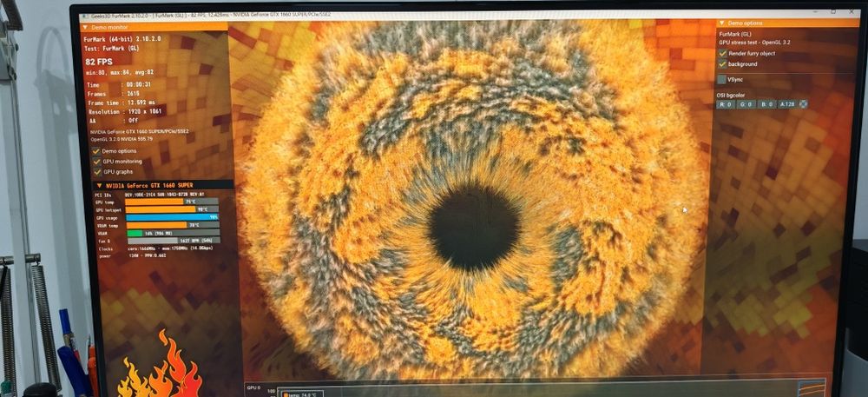Viewport: 868px width, 397px height.
Task: Maximize the FurMark window
Action: pos(833,11)
